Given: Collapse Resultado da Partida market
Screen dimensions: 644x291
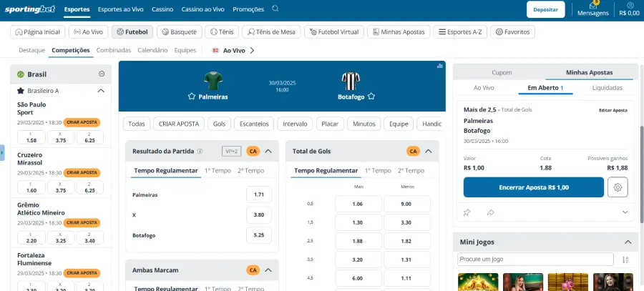Looking at the screenshot, I should (x=268, y=151).
